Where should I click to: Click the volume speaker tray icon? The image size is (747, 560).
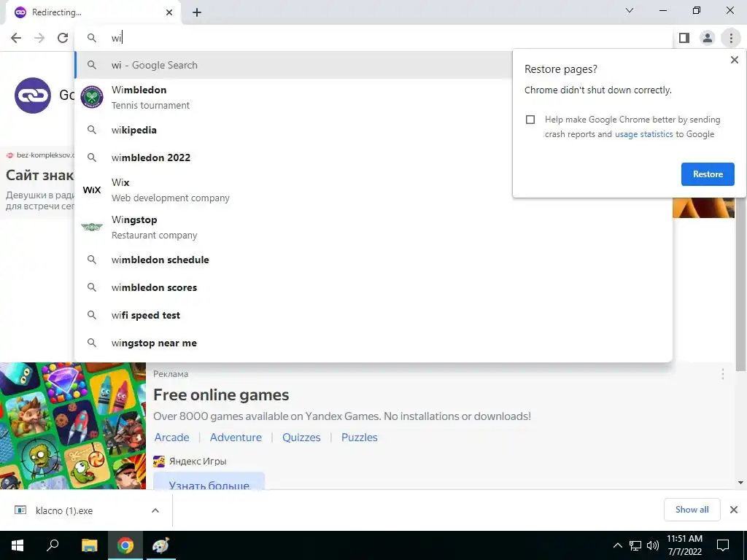(x=653, y=545)
